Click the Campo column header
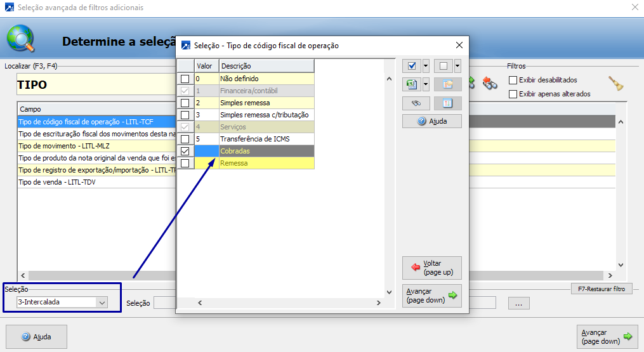 [97, 109]
